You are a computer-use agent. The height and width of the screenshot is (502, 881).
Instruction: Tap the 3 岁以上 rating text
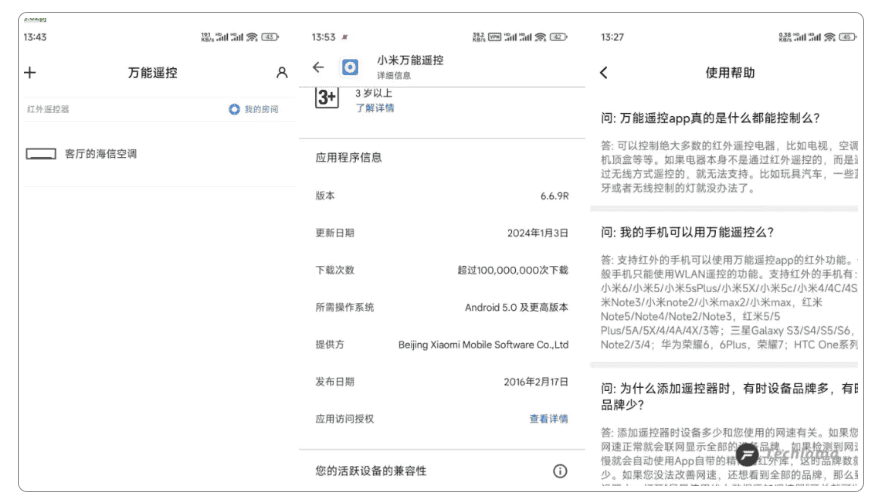pos(373,93)
